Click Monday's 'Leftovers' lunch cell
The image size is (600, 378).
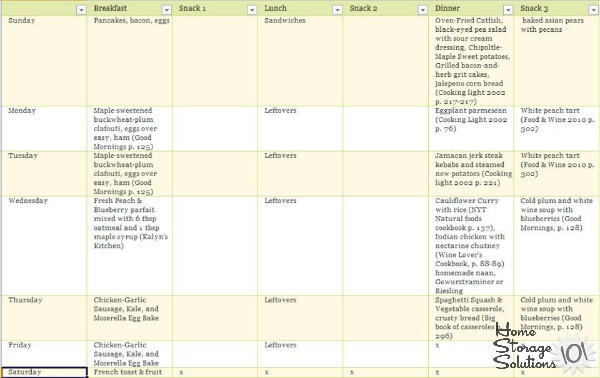[300, 129]
